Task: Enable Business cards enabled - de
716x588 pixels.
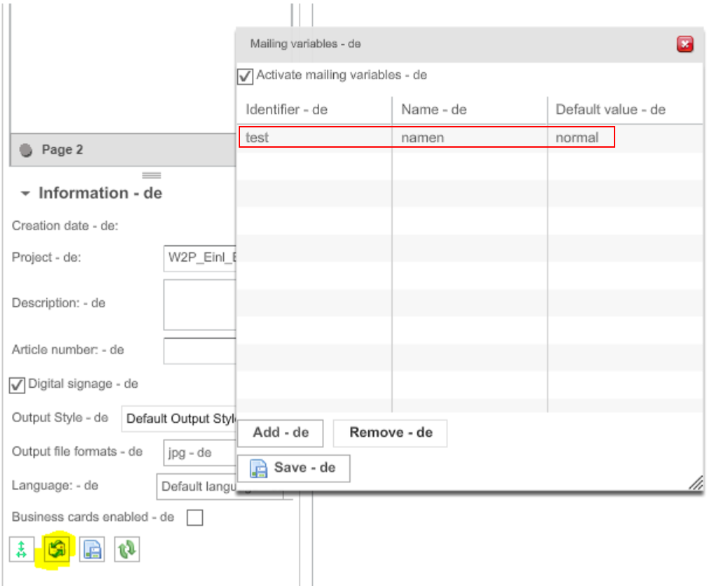Action: [195, 517]
